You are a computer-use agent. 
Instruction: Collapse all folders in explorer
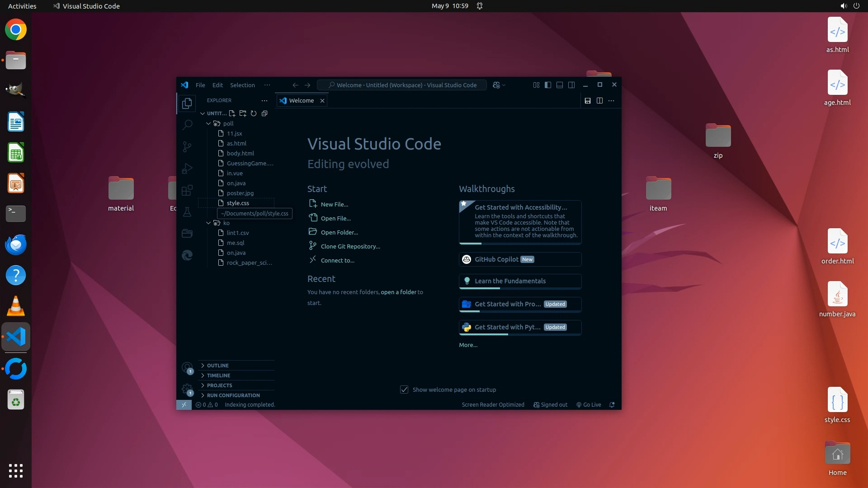[264, 113]
